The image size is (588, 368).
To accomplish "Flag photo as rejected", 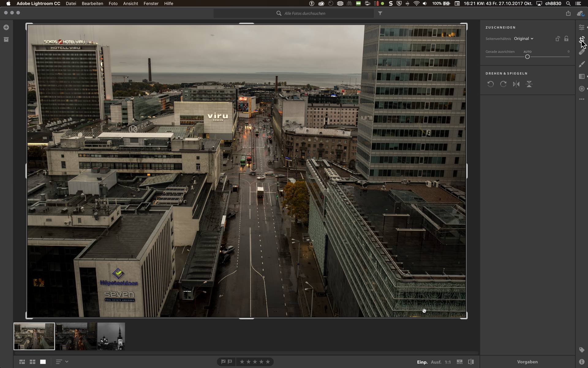I will click(230, 362).
